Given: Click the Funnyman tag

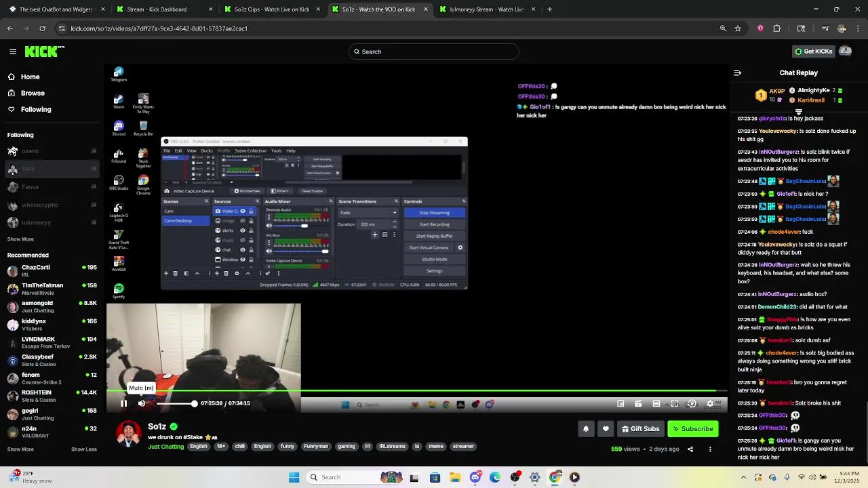Looking at the screenshot, I should click(316, 447).
